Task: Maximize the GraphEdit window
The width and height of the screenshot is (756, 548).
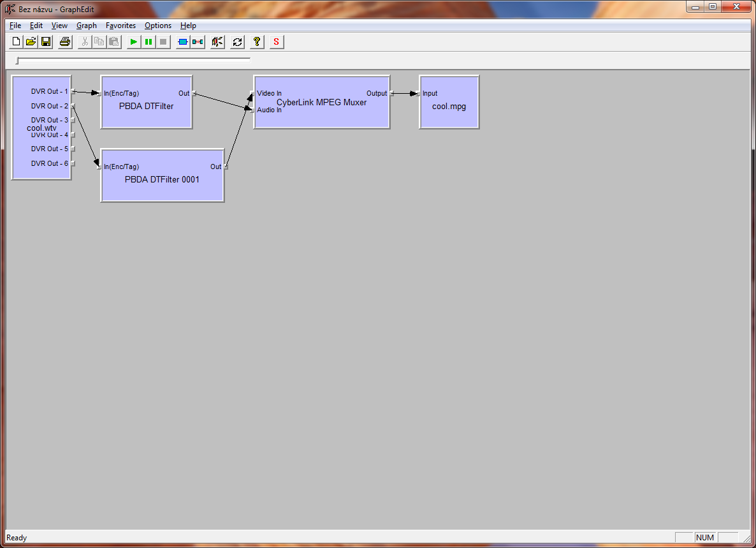Action: [x=712, y=7]
